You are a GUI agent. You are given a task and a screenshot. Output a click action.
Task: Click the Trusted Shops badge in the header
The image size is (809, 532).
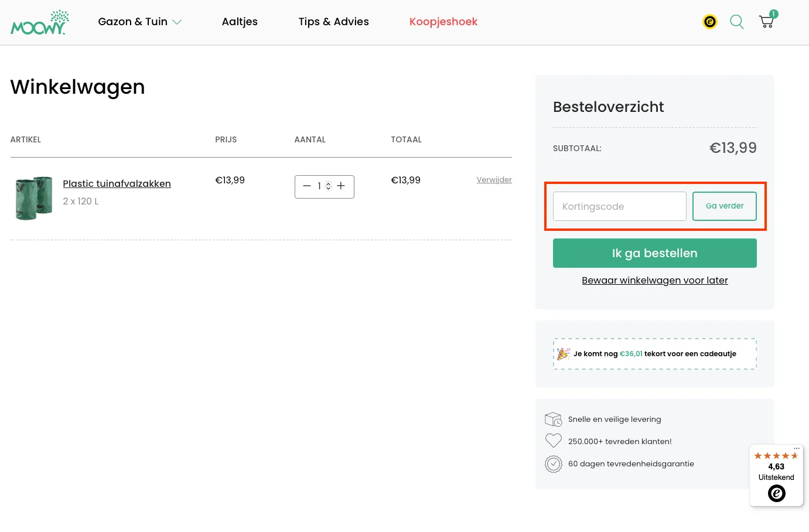click(x=709, y=21)
